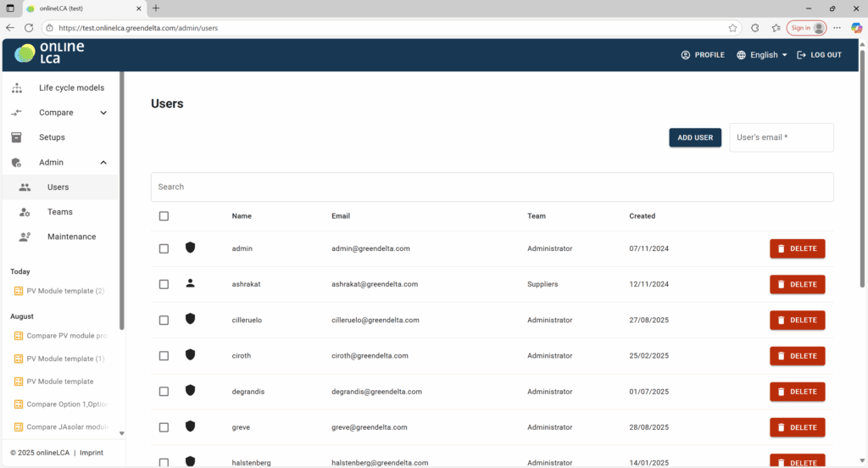
Task: Collapse the Admin section chevron
Action: [x=103, y=162]
